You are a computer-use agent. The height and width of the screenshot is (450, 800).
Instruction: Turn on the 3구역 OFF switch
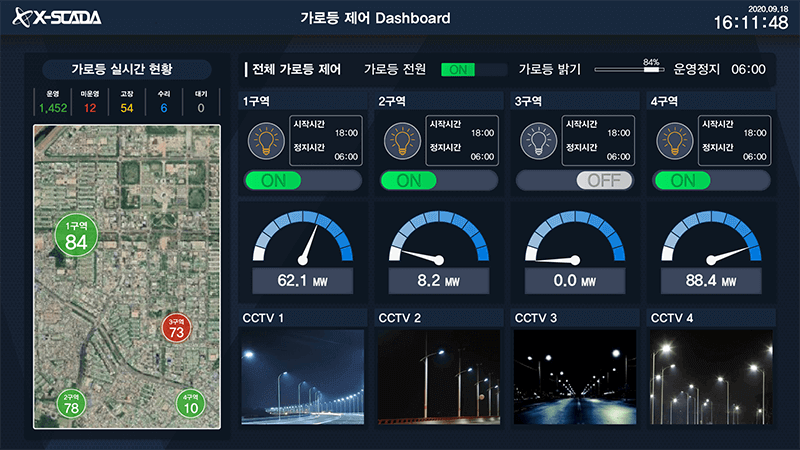pyautogui.click(x=575, y=181)
